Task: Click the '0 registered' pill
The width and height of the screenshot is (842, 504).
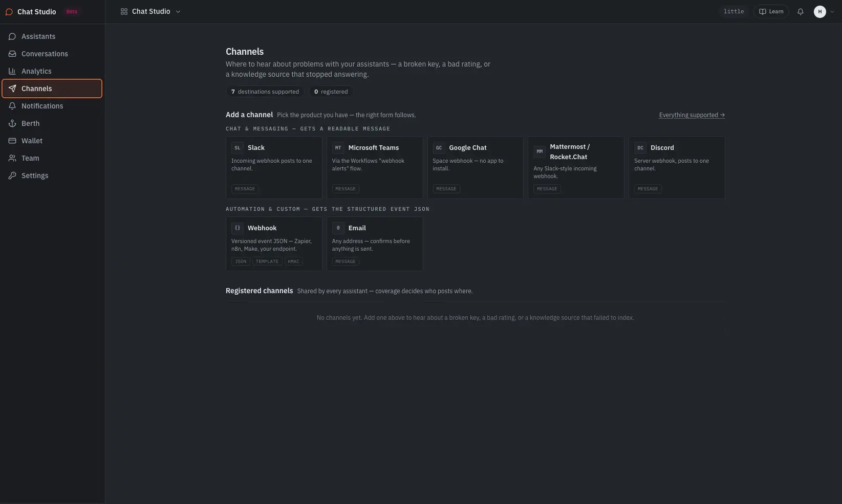Action: click(x=331, y=92)
